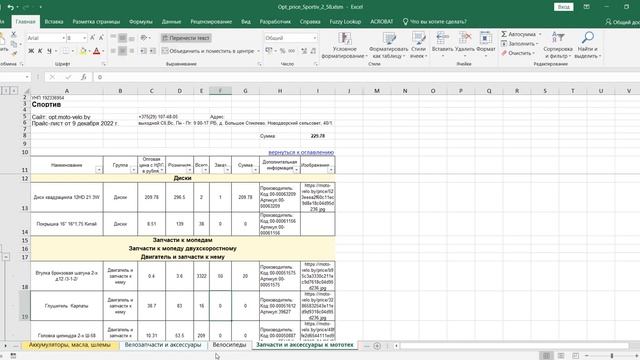This screenshot has height=360, width=640.
Task: Increase indent in the alignment group
Action: 152,51
